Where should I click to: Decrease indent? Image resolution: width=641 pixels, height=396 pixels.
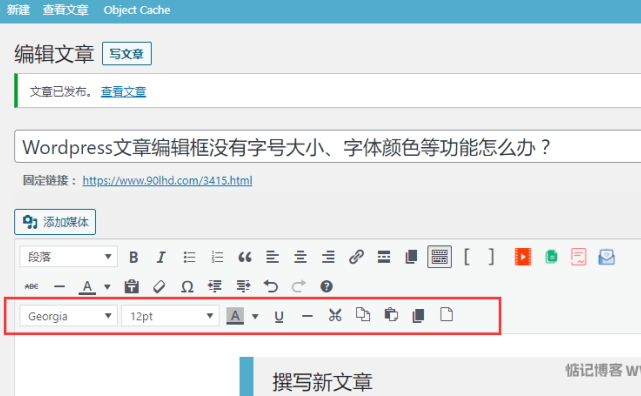pyautogui.click(x=215, y=286)
